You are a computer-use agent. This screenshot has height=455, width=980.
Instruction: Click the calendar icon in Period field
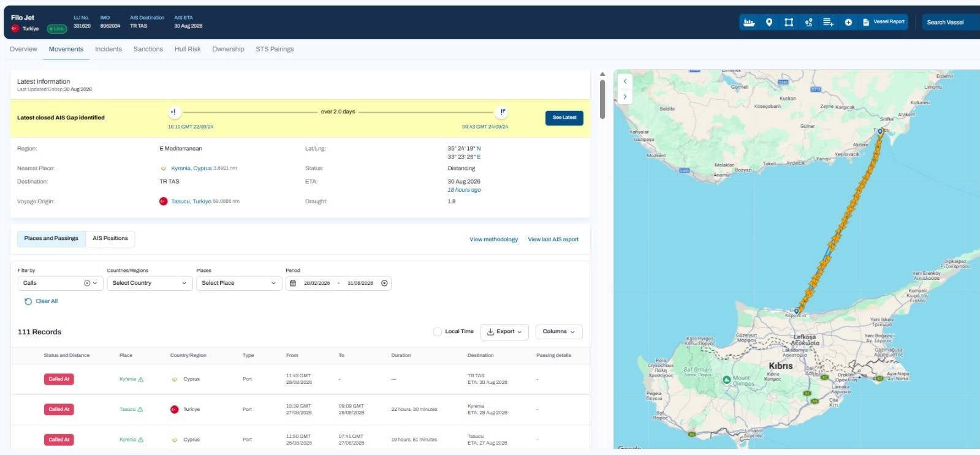[293, 283]
